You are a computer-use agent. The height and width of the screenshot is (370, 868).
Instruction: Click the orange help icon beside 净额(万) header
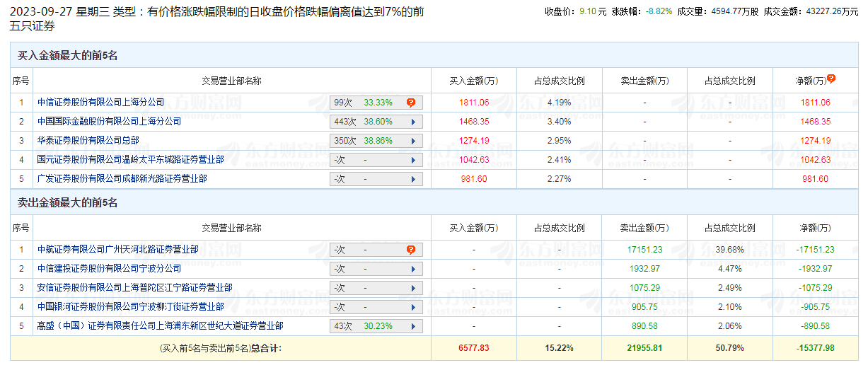[831, 79]
